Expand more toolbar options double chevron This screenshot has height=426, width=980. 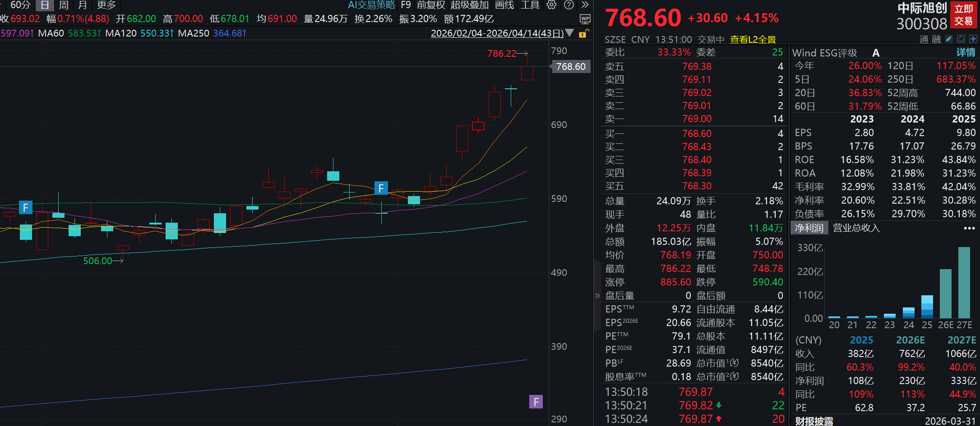pyautogui.click(x=585, y=5)
